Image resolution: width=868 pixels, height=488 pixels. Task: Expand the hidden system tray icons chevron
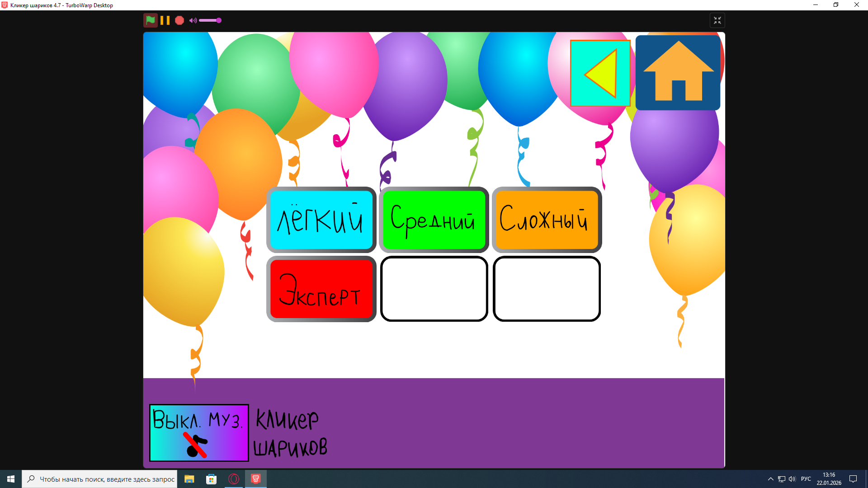tap(770, 479)
